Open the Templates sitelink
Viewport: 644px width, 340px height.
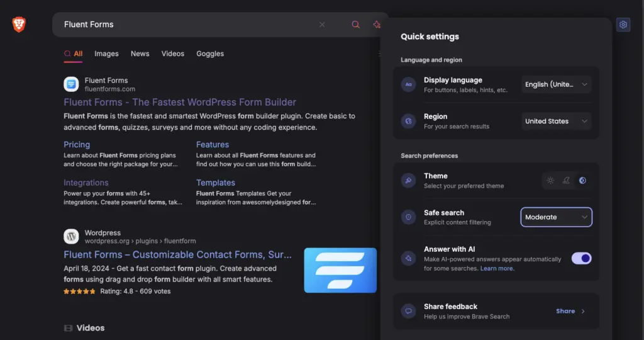point(216,183)
